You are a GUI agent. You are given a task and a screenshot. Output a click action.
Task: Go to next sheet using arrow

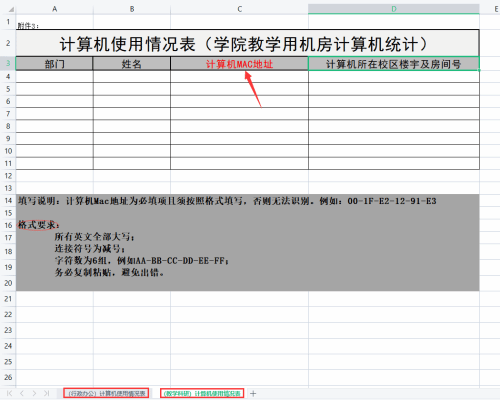tap(34, 393)
